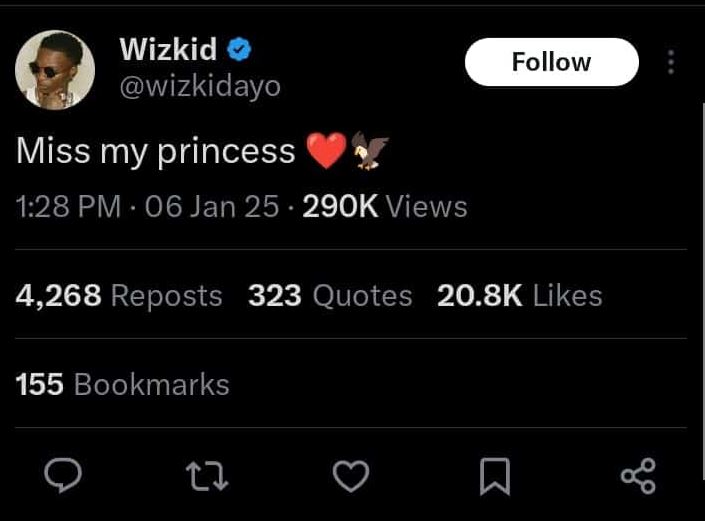Like the tweet with the heart outline icon

click(x=350, y=476)
